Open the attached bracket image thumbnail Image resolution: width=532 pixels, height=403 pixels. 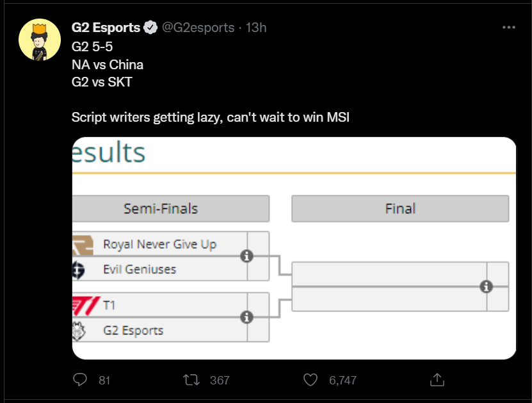point(294,248)
